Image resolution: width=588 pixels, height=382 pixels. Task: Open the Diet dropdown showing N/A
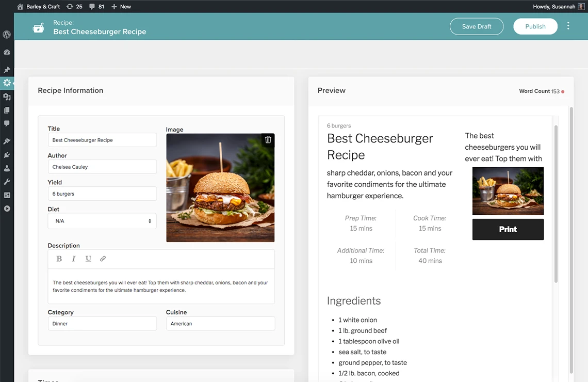(x=102, y=221)
